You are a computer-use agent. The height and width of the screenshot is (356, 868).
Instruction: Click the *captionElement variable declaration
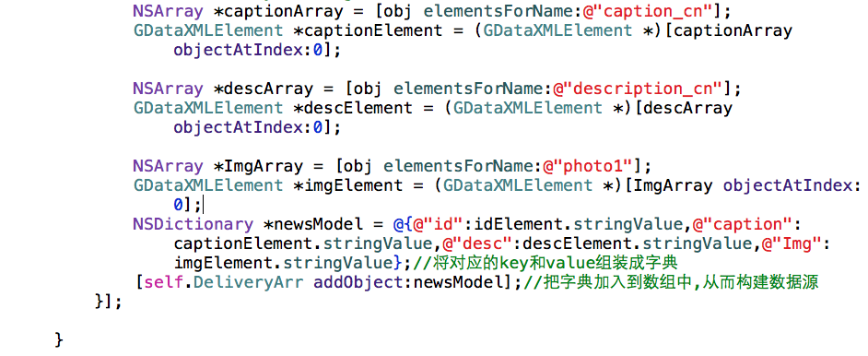click(x=368, y=30)
